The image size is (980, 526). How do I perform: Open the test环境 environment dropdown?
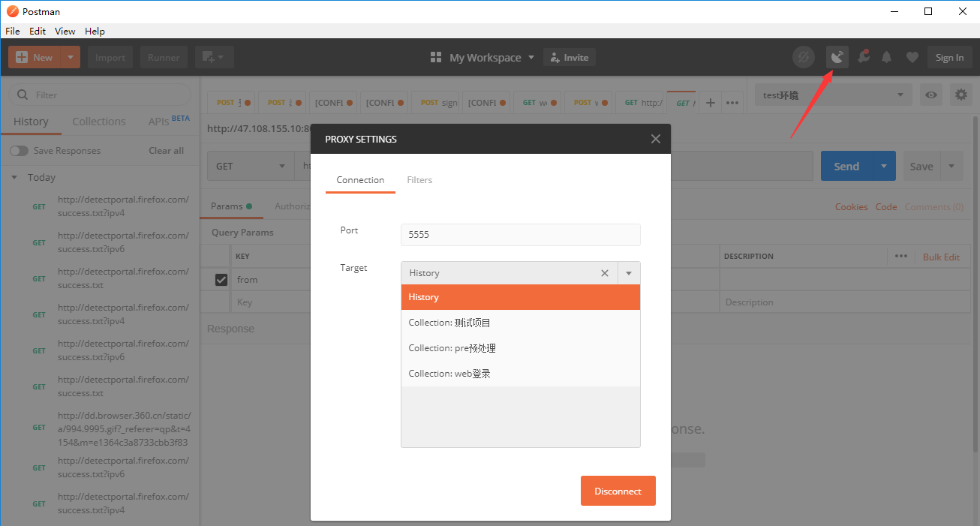(834, 95)
